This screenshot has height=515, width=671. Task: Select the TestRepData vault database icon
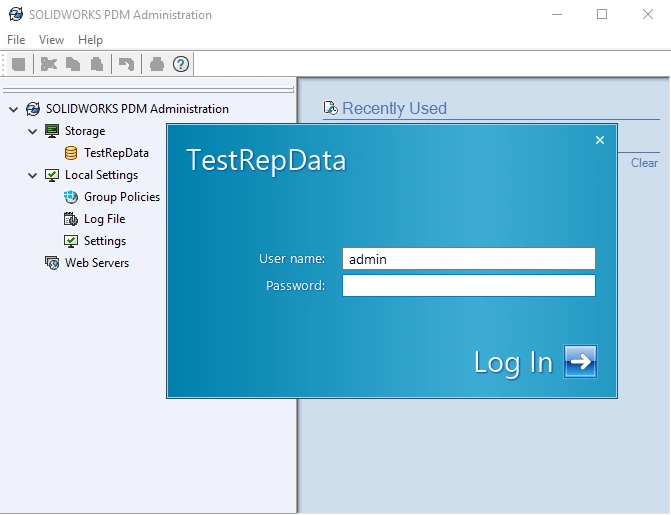tap(71, 153)
